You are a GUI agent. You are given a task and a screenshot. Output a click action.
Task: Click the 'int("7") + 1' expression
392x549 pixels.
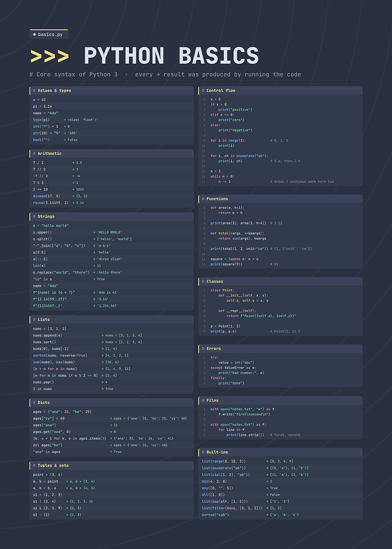click(45, 126)
